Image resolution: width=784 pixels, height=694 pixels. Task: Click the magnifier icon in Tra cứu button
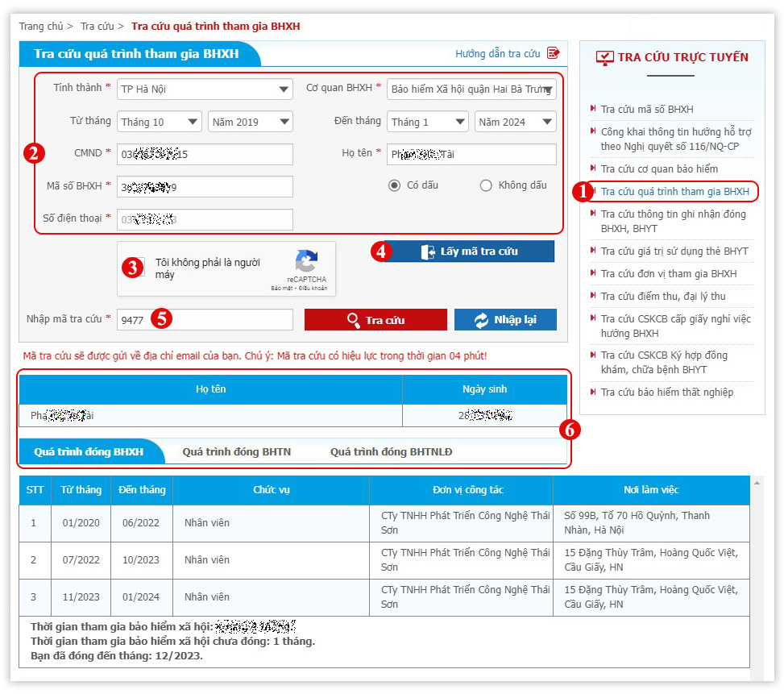click(x=353, y=320)
